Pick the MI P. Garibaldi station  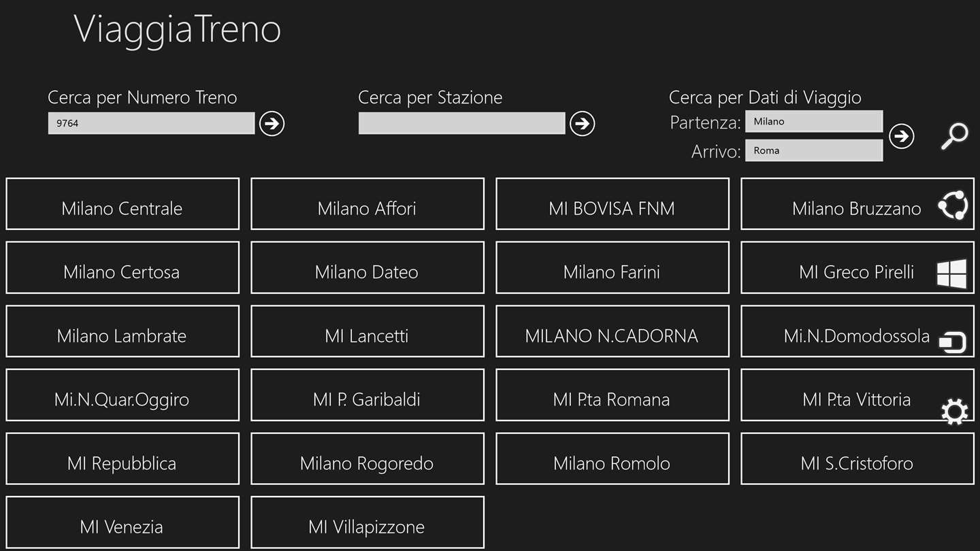367,395
